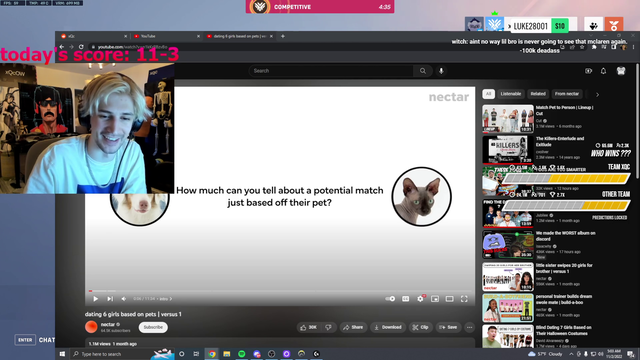Open the more actions three-dot menu
Viewport: 640px width, 360px height.
click(469, 327)
